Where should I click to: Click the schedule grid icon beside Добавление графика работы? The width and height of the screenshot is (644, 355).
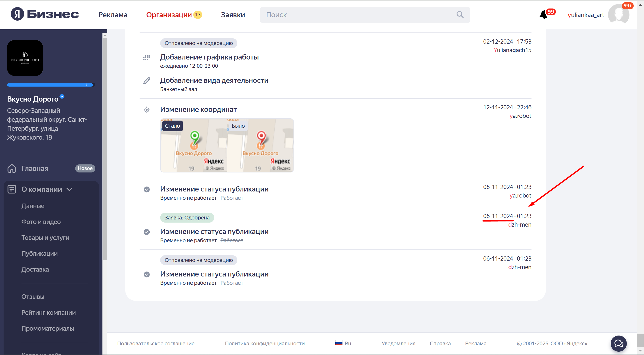[x=147, y=58]
